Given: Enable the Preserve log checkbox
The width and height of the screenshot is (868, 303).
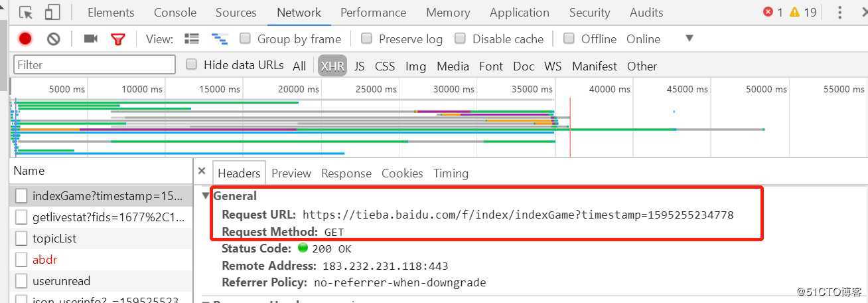Looking at the screenshot, I should [366, 39].
